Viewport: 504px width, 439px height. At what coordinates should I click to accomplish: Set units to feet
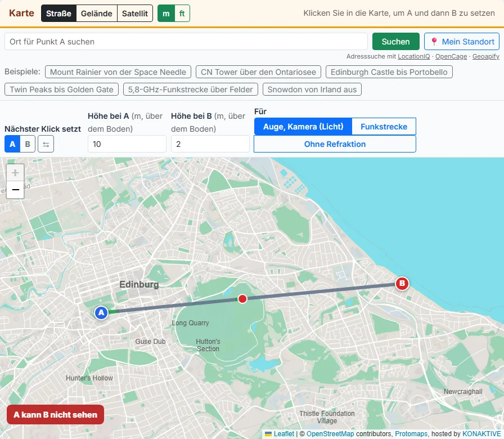(182, 14)
